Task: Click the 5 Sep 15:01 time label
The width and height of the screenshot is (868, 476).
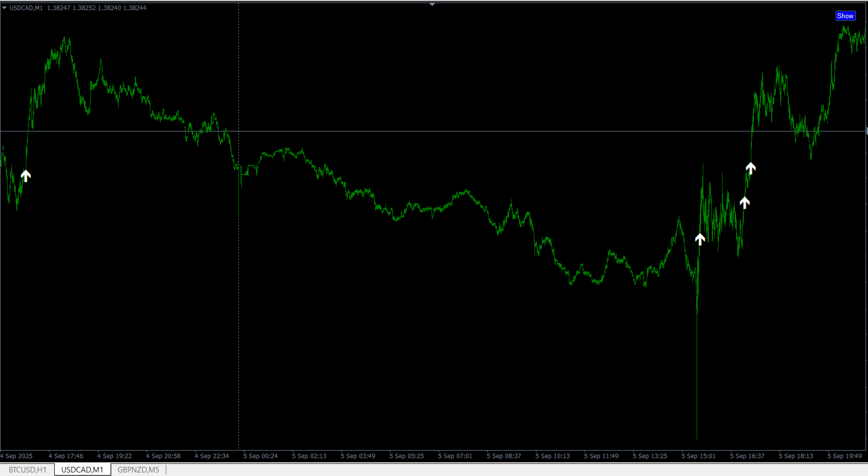Action: tap(699, 456)
